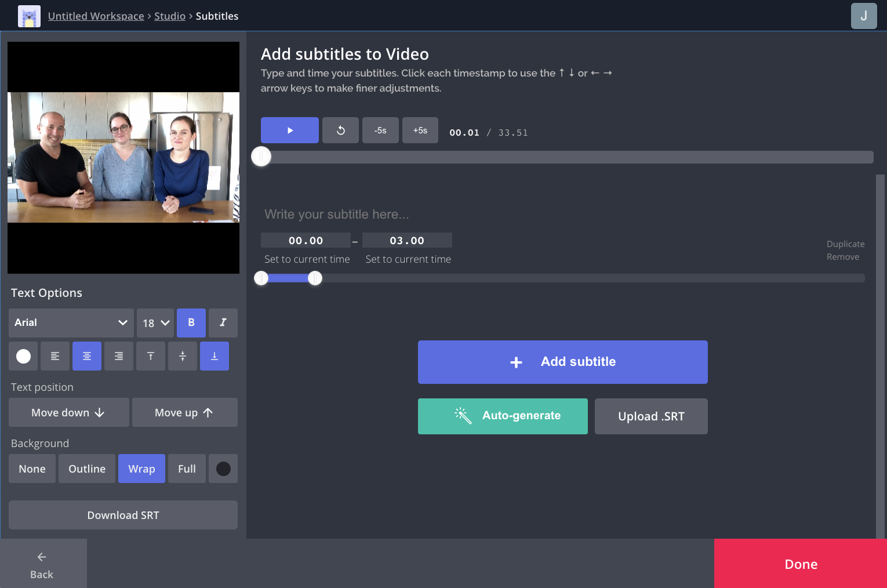887x588 pixels.
Task: Select left text alignment
Action: [x=54, y=355]
